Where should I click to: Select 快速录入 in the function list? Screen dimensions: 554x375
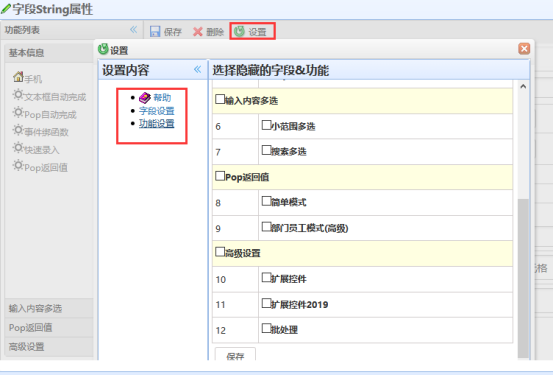click(42, 150)
